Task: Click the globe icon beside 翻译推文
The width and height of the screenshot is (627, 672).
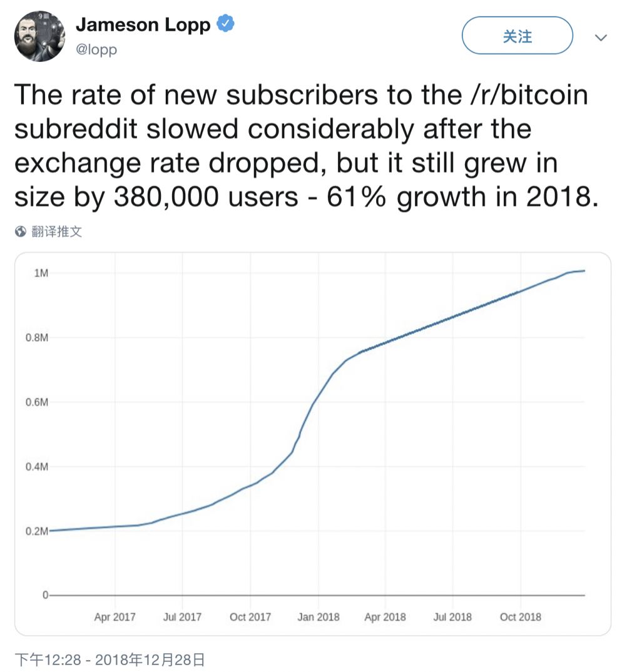Action: (x=21, y=232)
